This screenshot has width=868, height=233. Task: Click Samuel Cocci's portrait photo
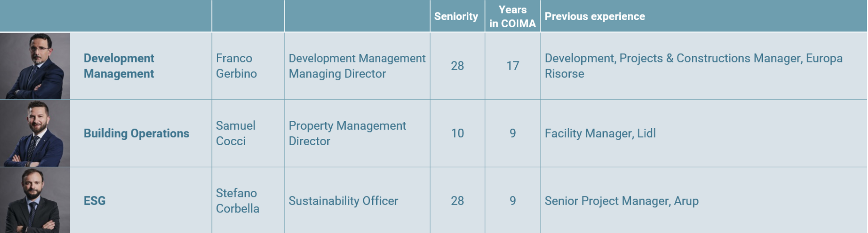35,134
